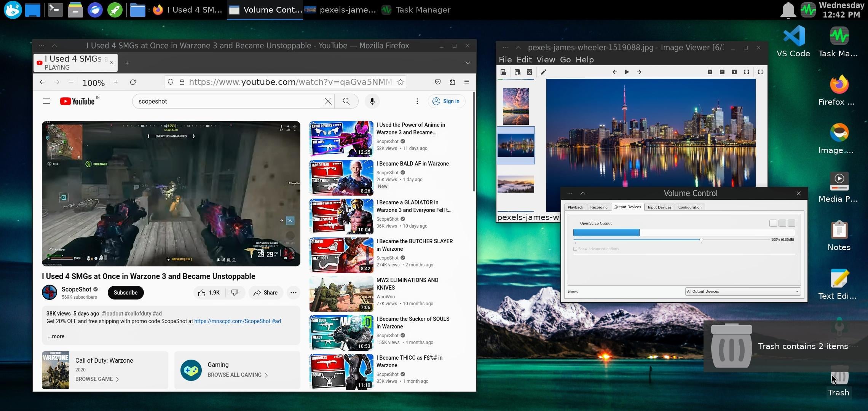Reload the Firefox page

pyautogui.click(x=133, y=82)
